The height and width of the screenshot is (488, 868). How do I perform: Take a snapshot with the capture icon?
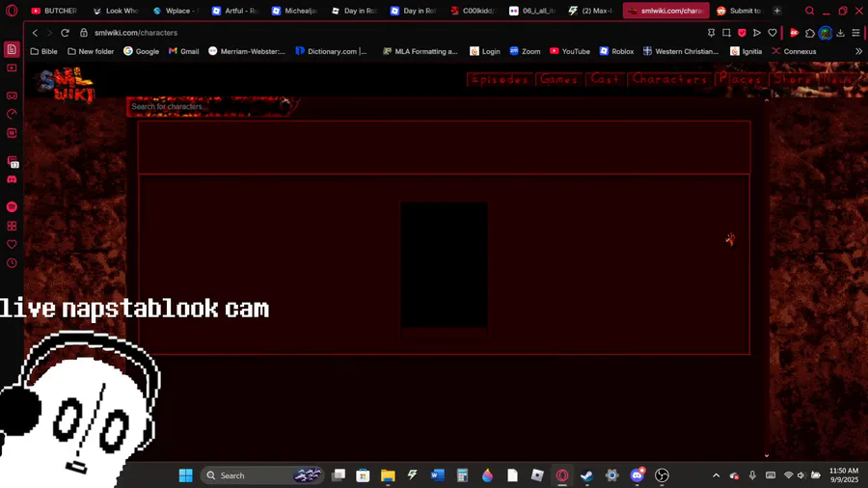pos(726,33)
